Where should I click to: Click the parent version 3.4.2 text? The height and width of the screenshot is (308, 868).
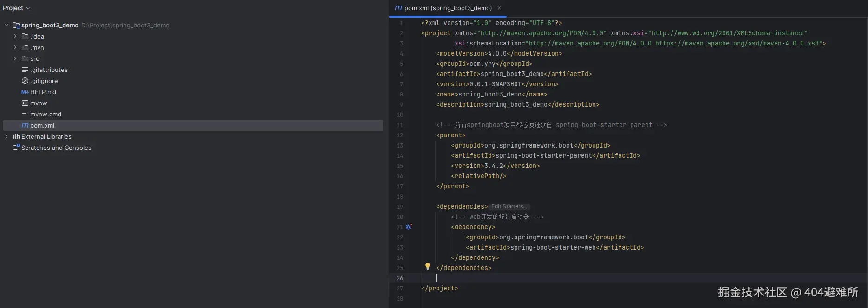(494, 166)
